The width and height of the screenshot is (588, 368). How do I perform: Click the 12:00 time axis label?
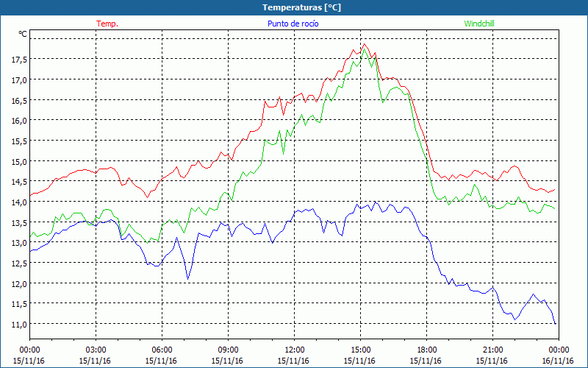coord(295,350)
